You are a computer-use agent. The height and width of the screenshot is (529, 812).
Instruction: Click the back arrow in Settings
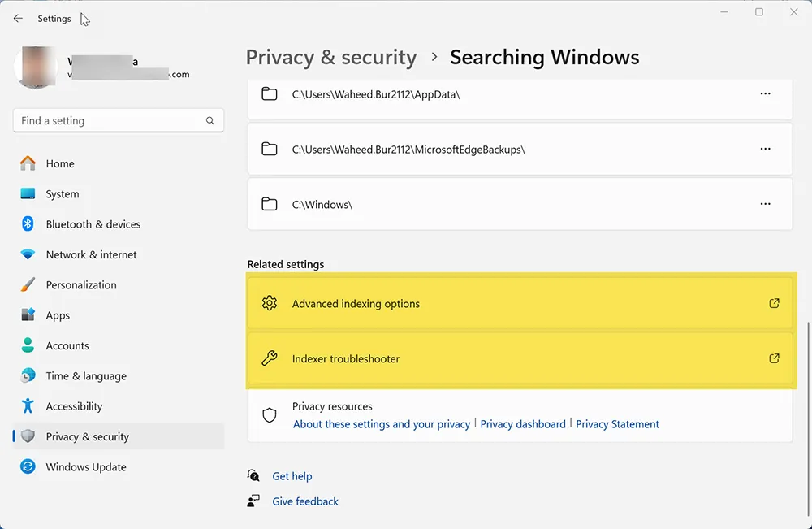pyautogui.click(x=18, y=18)
